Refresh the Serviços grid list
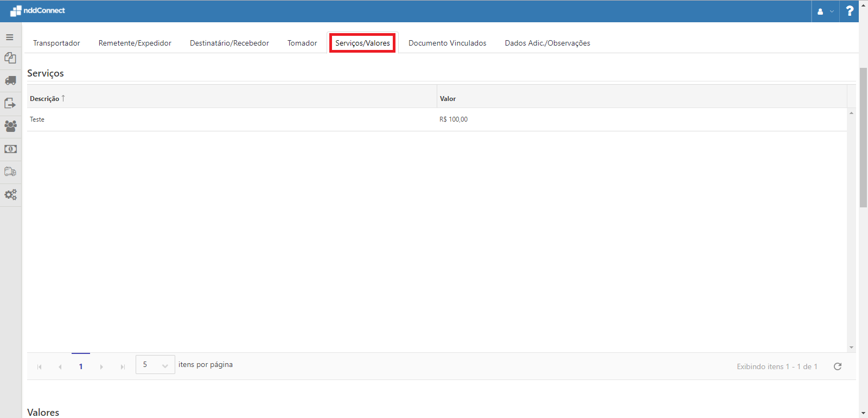This screenshot has height=418, width=868. pos(838,366)
